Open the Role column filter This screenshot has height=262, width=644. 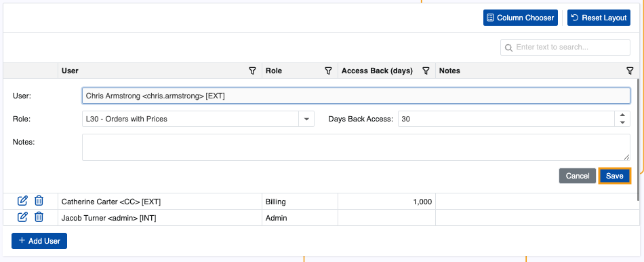click(328, 71)
